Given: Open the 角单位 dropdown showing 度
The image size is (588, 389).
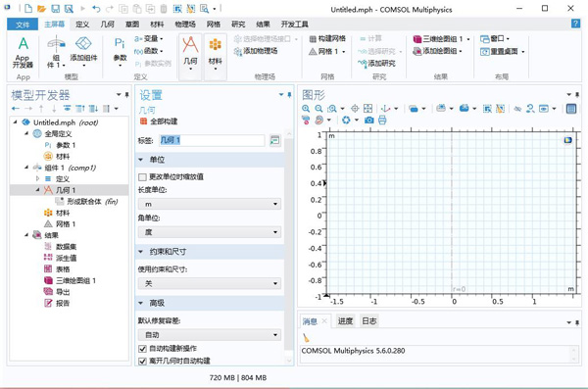Looking at the screenshot, I should [x=210, y=232].
